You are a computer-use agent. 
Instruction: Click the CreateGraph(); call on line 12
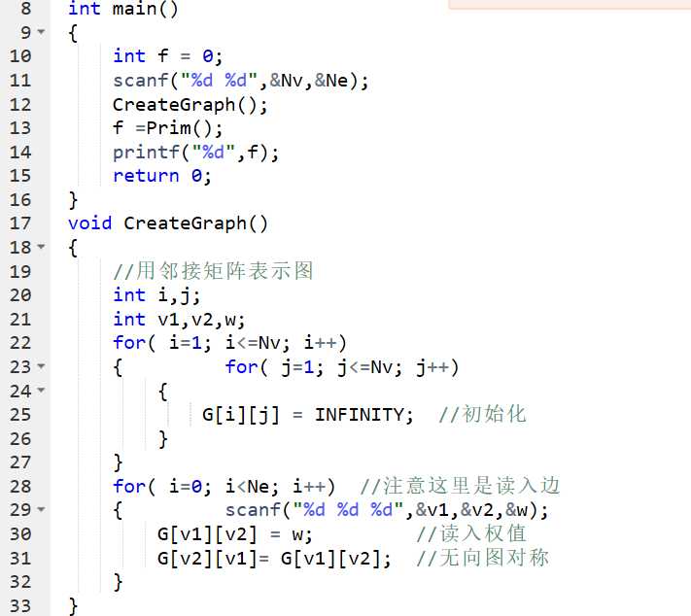point(190,105)
